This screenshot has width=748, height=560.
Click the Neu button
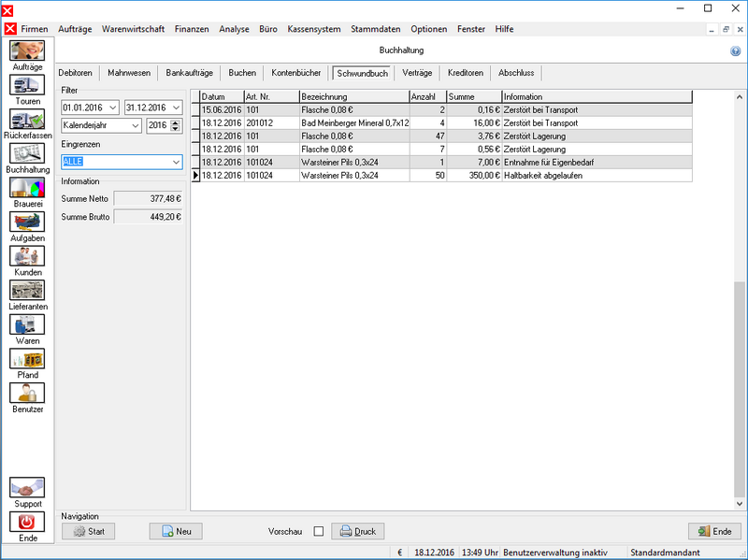click(x=176, y=531)
